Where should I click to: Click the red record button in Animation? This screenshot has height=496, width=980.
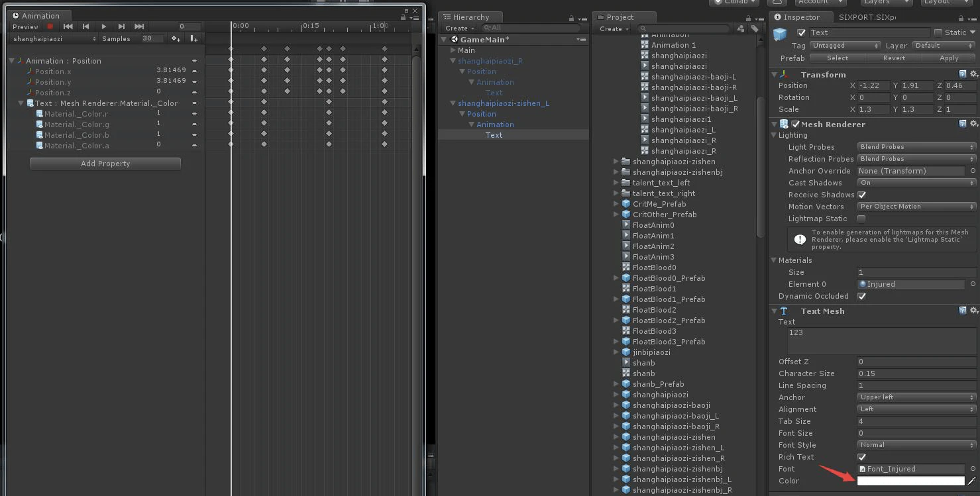coord(50,26)
